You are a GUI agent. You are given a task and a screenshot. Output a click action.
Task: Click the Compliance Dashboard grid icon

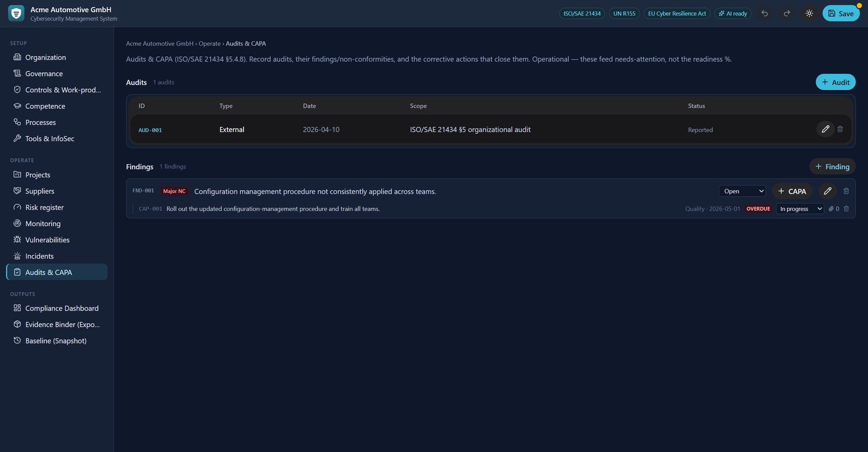(17, 308)
